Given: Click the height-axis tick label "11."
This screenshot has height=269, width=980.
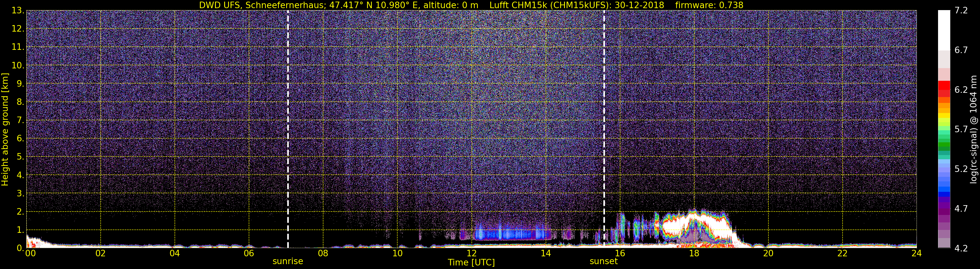Looking at the screenshot, I should (18, 47).
